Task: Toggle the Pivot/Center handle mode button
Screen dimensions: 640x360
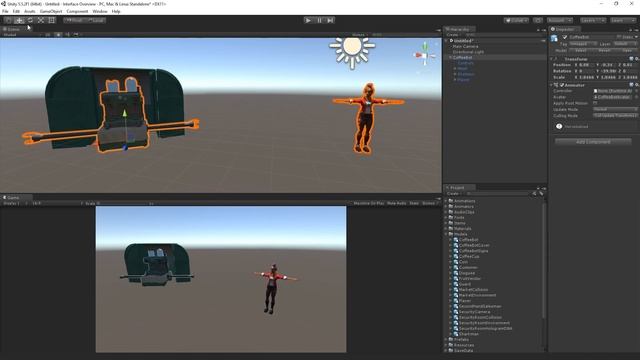Action: 74,20
